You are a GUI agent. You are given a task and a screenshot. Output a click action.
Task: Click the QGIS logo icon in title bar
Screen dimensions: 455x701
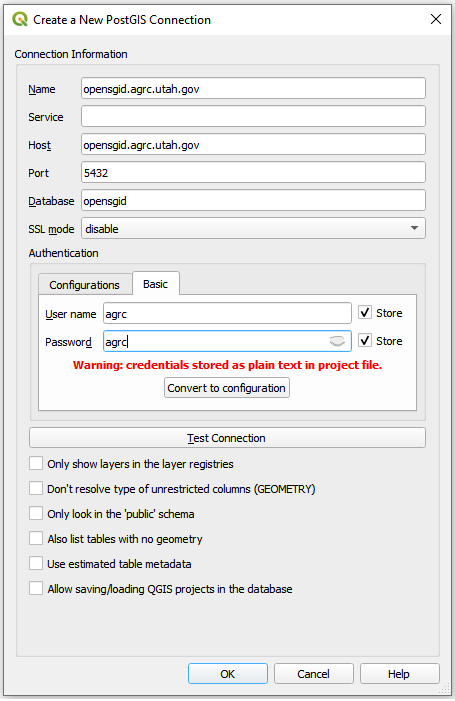coord(20,19)
